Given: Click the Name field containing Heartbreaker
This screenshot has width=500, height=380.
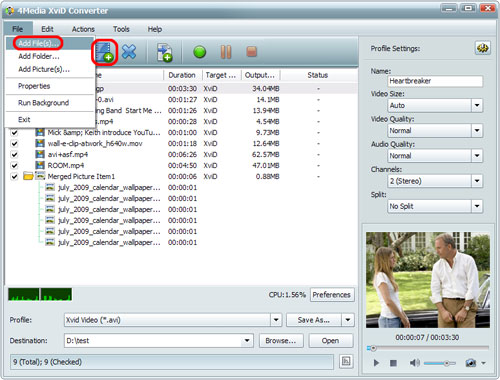Looking at the screenshot, I should click(435, 81).
